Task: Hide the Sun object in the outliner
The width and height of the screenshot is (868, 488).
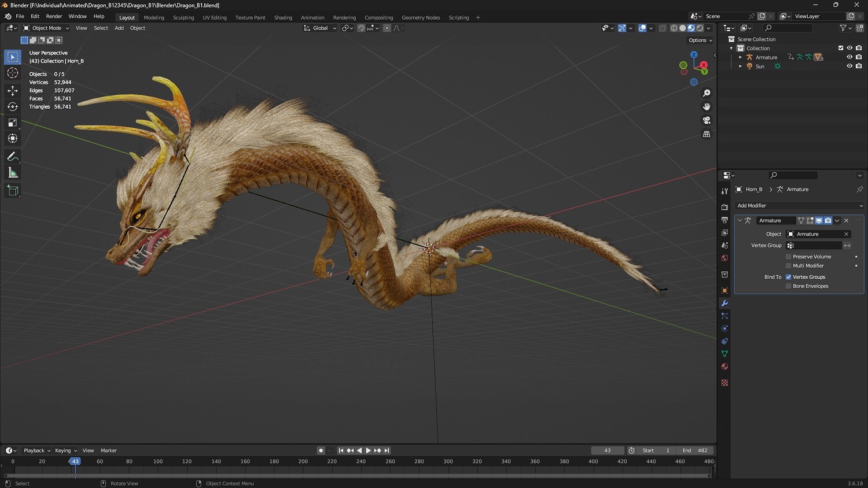Action: [849, 66]
